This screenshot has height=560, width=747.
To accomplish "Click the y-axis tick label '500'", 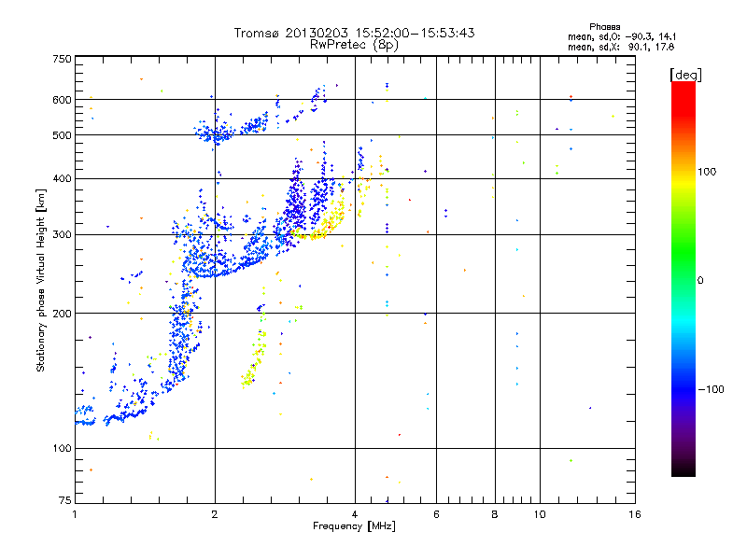I will [x=62, y=135].
